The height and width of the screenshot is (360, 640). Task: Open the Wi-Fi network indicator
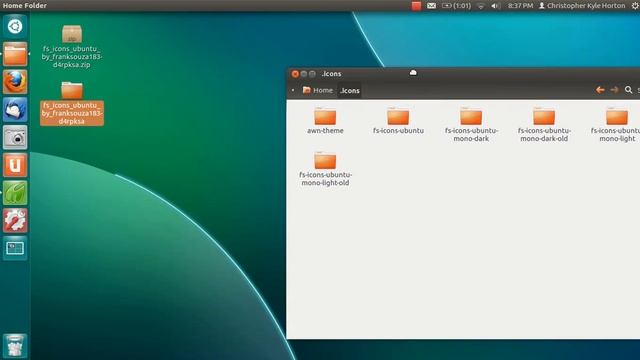(x=481, y=6)
